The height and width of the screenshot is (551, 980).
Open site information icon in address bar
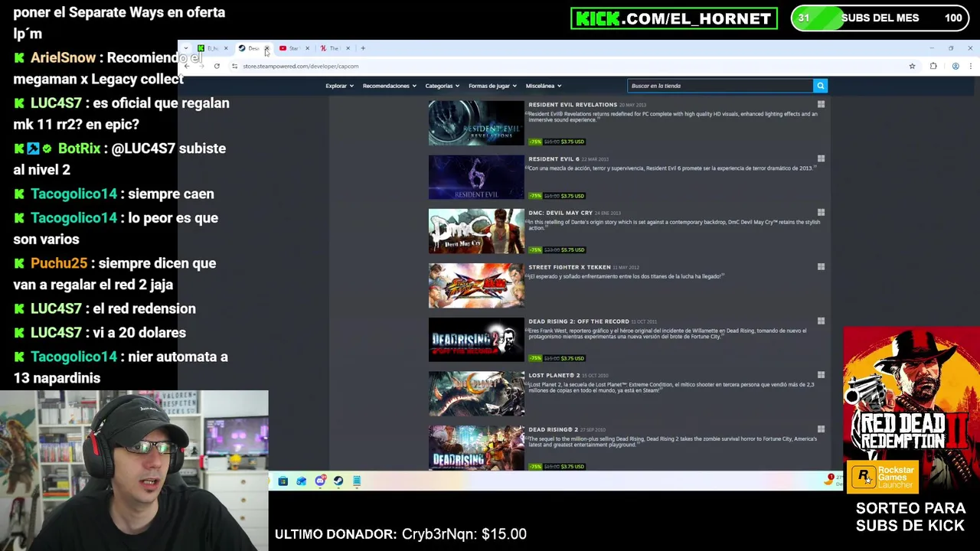click(234, 66)
